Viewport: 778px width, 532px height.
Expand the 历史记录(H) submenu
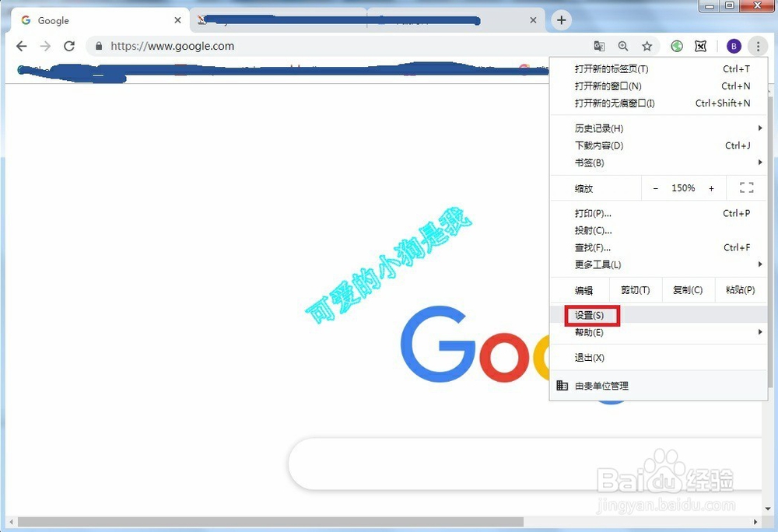(658, 128)
